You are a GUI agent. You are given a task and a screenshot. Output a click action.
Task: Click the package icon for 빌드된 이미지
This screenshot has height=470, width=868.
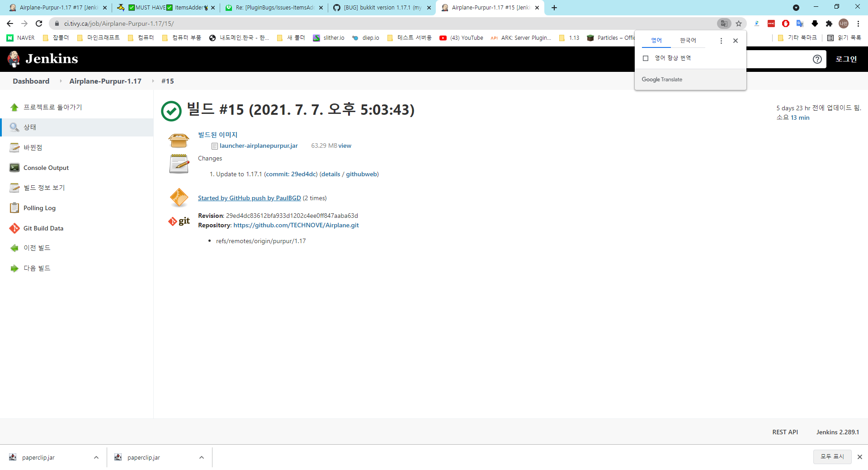pos(179,140)
